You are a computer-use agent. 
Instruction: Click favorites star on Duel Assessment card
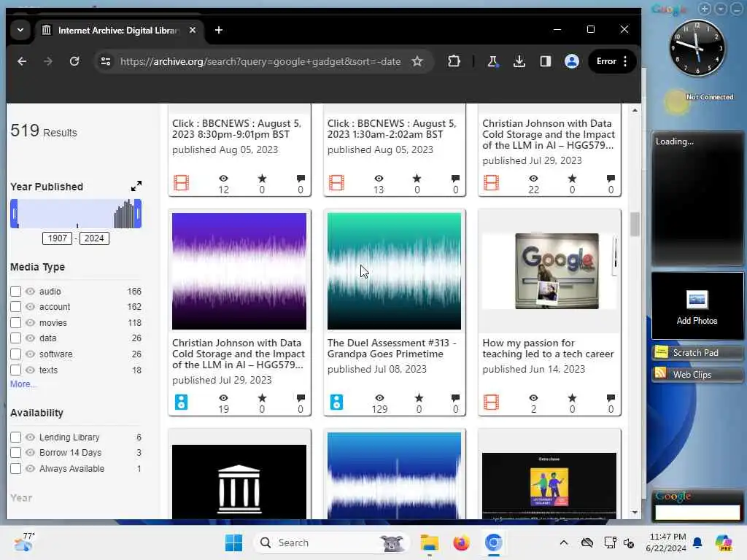(x=419, y=397)
